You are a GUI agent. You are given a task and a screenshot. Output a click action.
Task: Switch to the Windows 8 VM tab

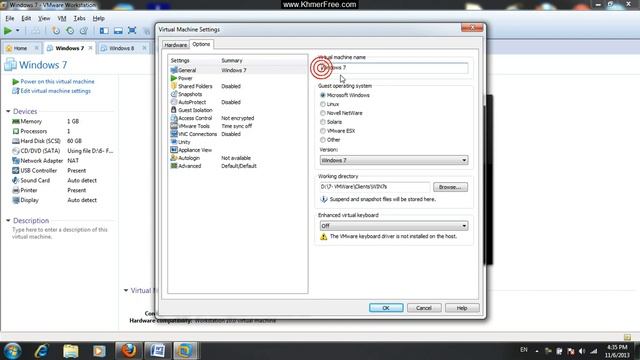122,48
